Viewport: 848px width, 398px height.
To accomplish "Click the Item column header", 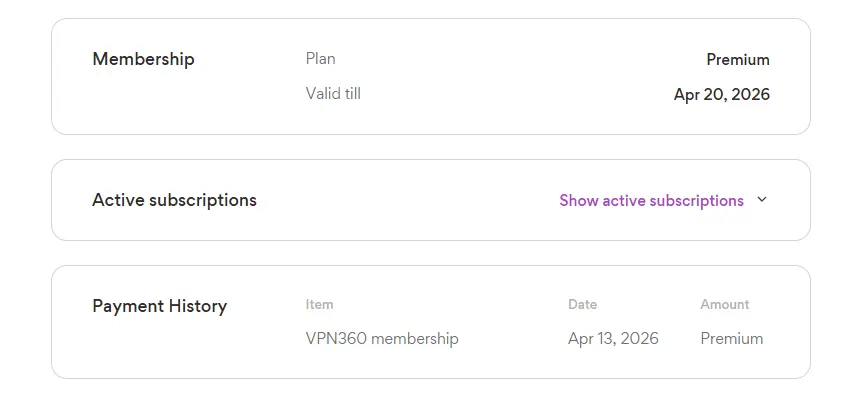I will point(319,304).
